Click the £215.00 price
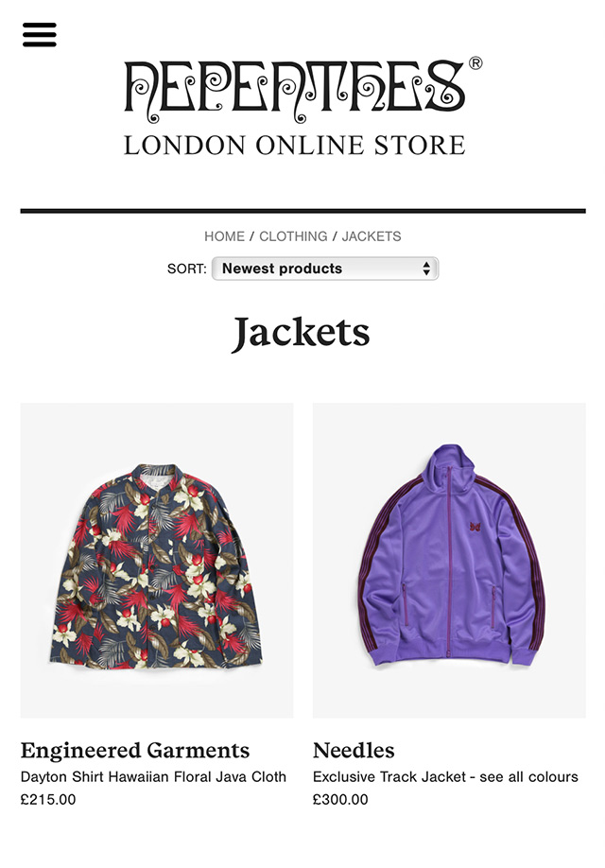This screenshot has width=605, height=868. click(48, 799)
